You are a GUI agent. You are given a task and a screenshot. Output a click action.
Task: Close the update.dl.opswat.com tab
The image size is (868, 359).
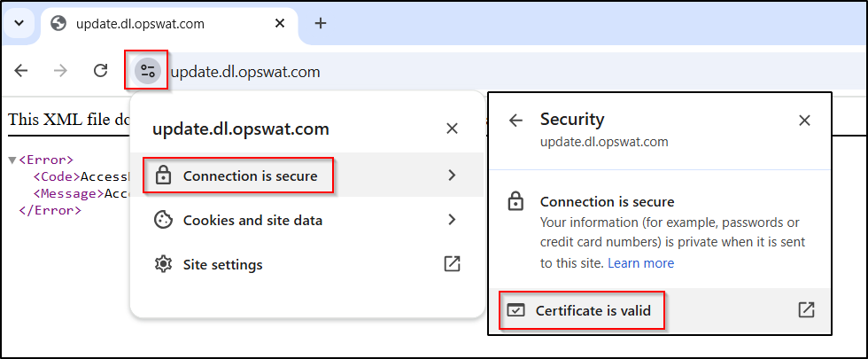(x=280, y=23)
